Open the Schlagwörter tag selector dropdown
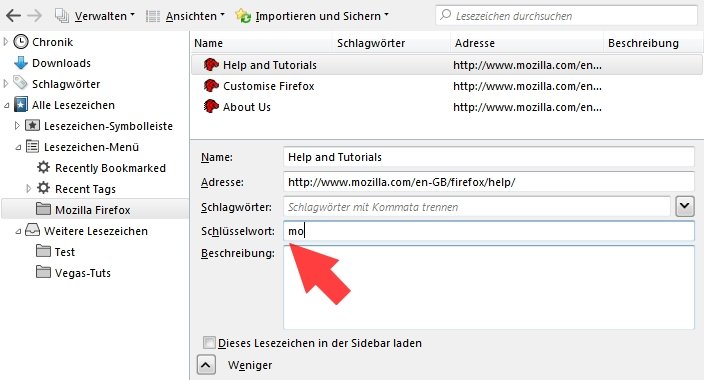The height and width of the screenshot is (380, 704). point(685,207)
